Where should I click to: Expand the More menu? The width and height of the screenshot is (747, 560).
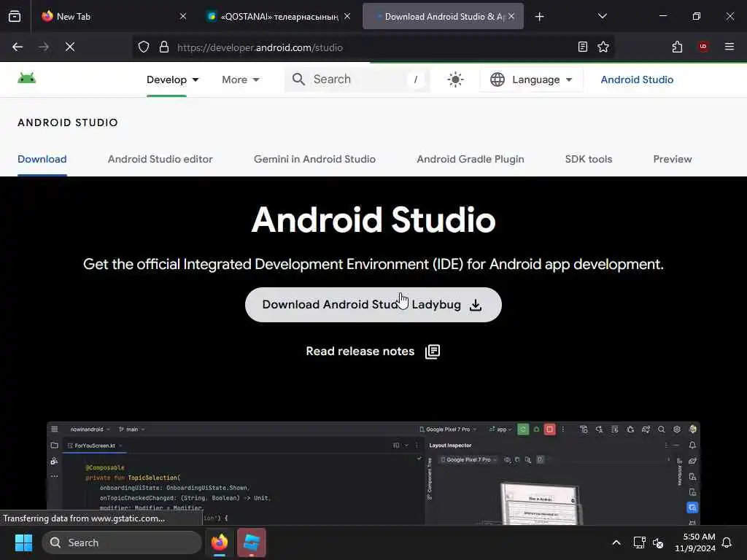[241, 79]
